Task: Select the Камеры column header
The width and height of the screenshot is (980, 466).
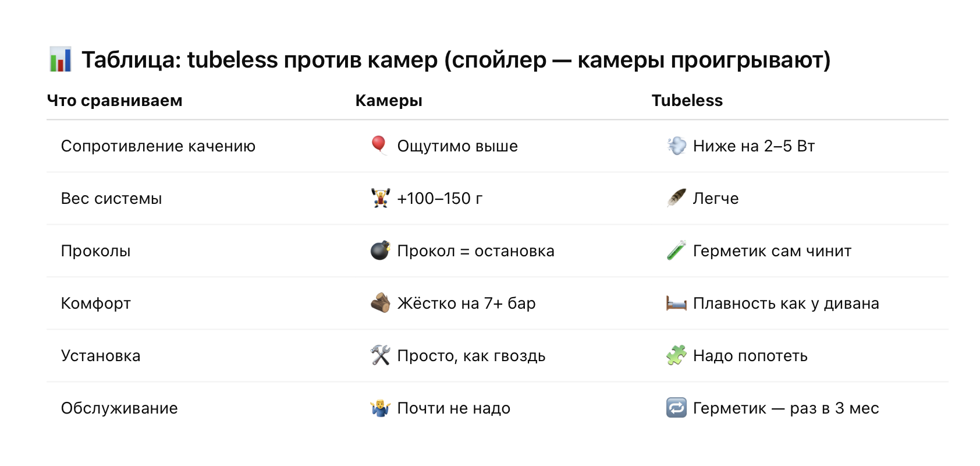Action: coord(389,100)
